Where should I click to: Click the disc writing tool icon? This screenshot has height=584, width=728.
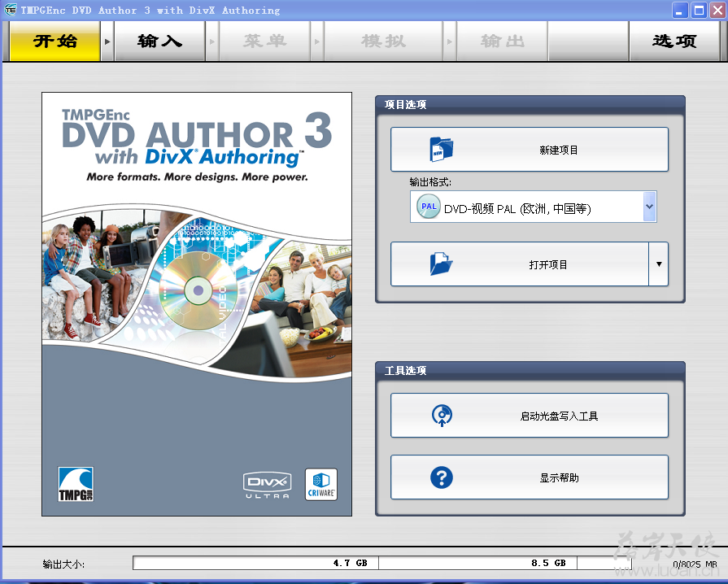[x=442, y=416]
